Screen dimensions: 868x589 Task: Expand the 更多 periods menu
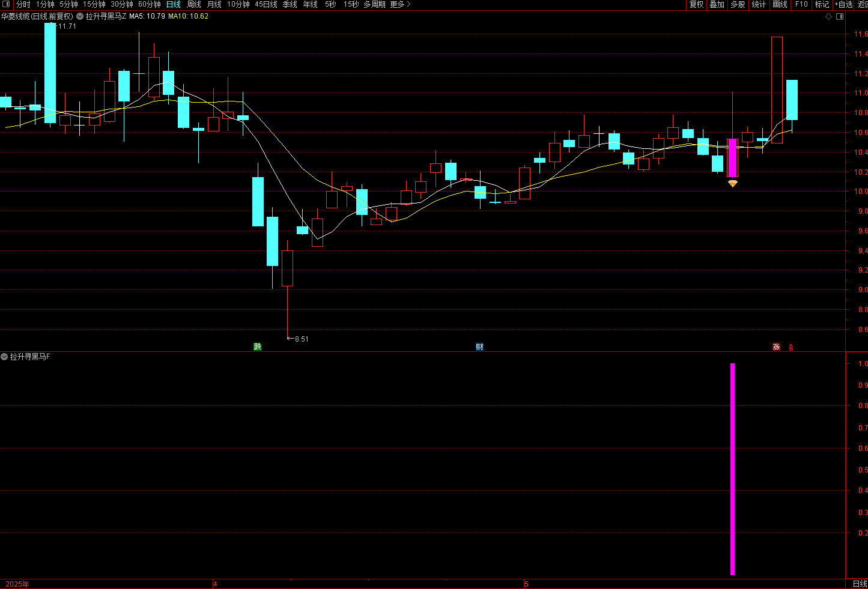point(401,4)
